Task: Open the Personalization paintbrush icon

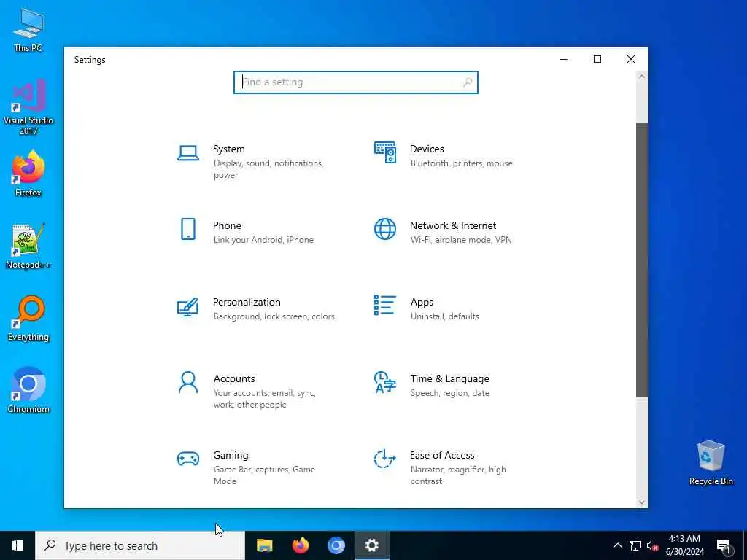Action: 187,307
